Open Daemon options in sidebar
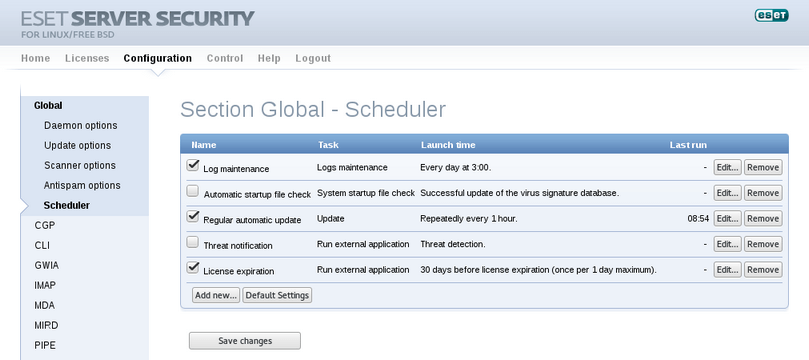The width and height of the screenshot is (809, 360). point(80,125)
